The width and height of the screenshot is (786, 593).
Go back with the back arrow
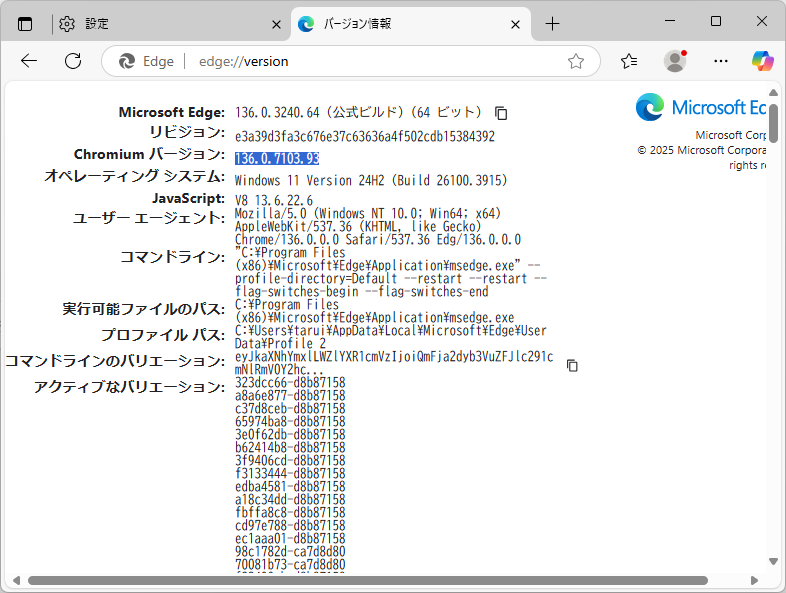pos(29,61)
